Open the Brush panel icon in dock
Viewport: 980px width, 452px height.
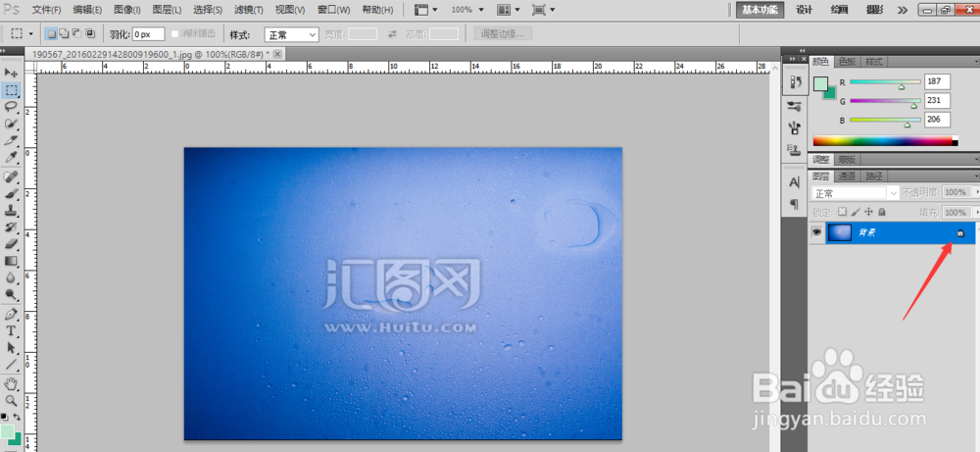[795, 127]
